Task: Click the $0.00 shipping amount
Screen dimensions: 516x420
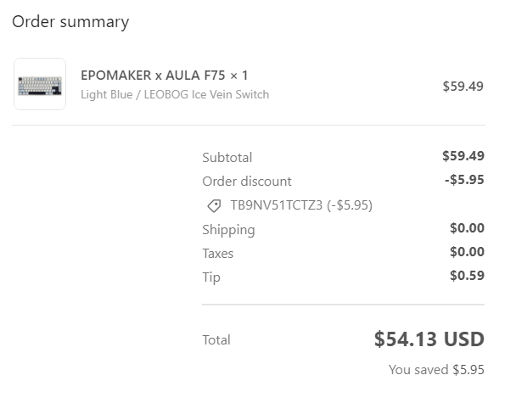Action: (467, 228)
